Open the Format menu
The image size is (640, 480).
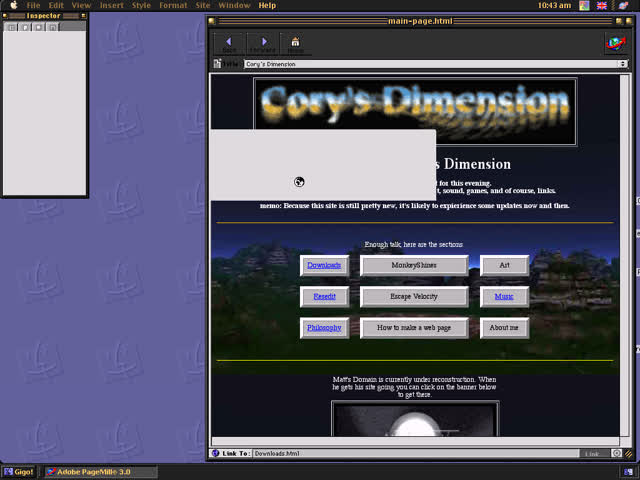(x=173, y=6)
